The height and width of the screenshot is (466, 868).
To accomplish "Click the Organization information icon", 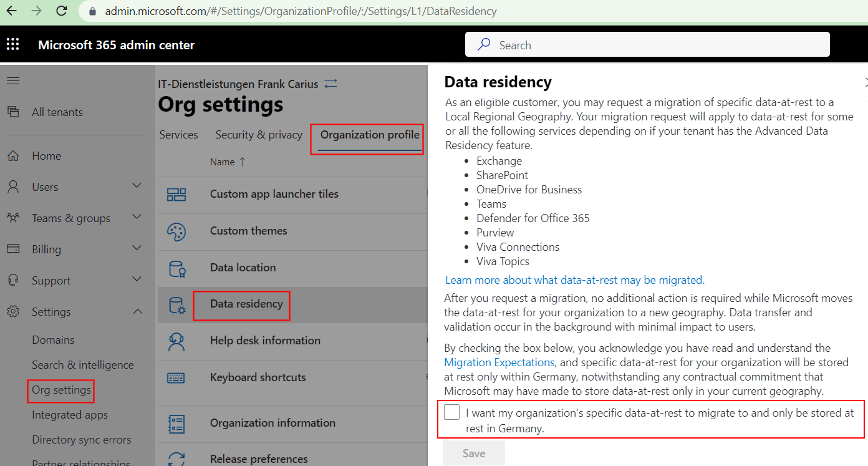I will (176, 424).
